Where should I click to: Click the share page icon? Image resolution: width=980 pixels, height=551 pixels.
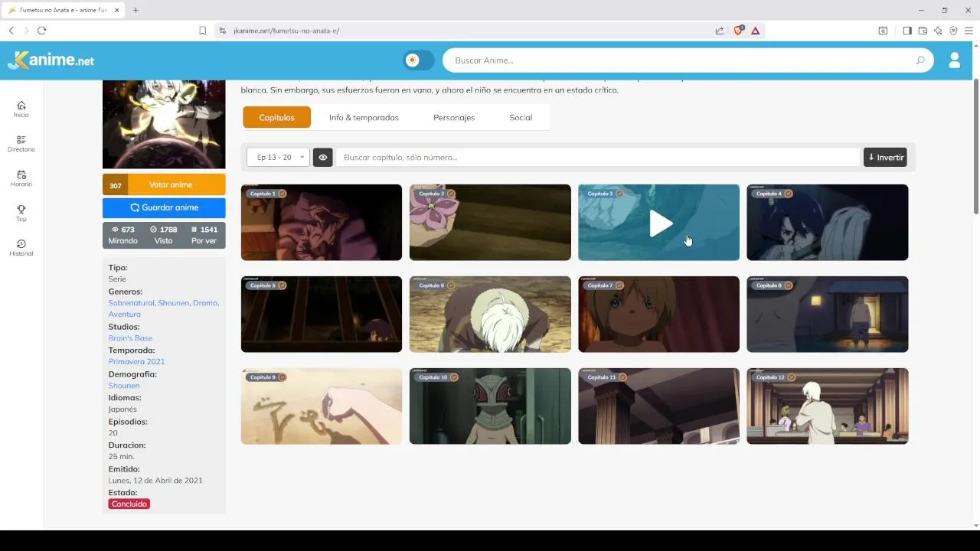(720, 31)
